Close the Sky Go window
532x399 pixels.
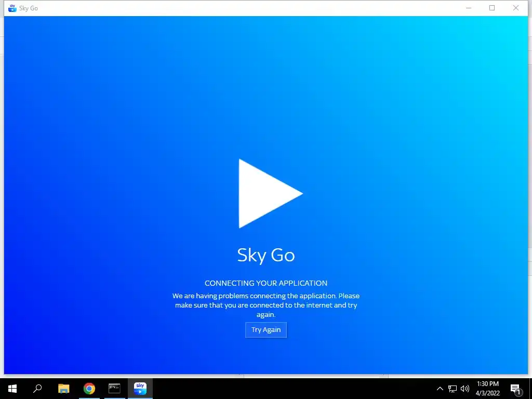[516, 8]
